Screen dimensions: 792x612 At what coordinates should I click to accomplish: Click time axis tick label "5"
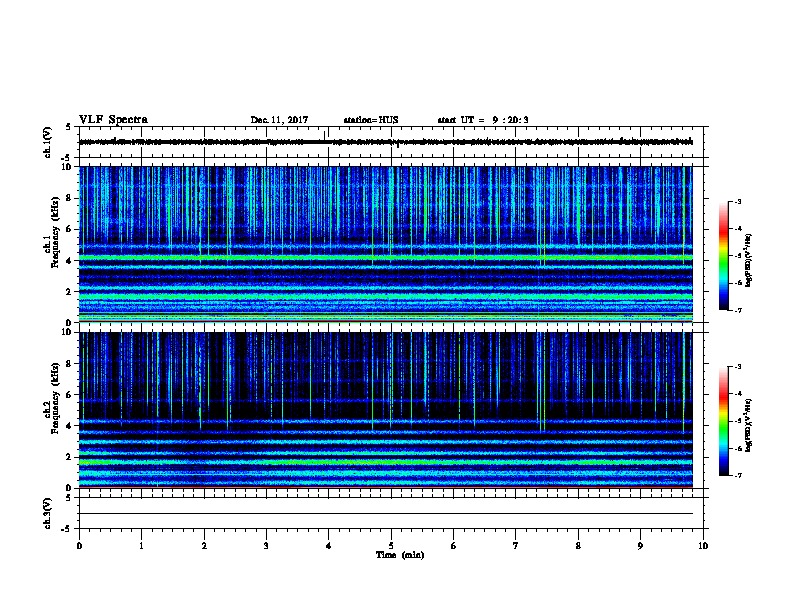(x=391, y=546)
